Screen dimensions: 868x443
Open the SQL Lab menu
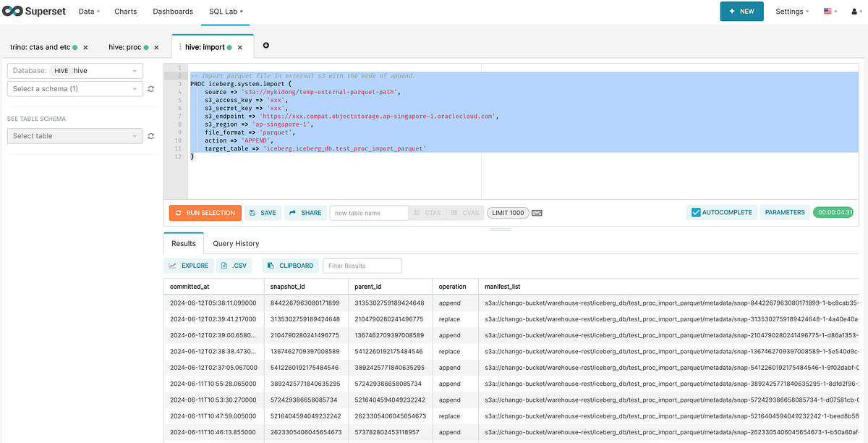point(225,12)
